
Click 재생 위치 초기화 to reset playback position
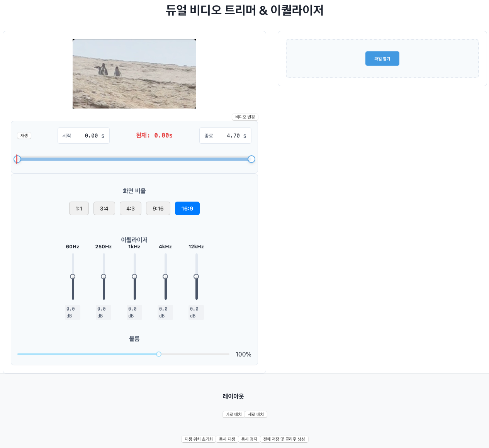(x=198, y=439)
